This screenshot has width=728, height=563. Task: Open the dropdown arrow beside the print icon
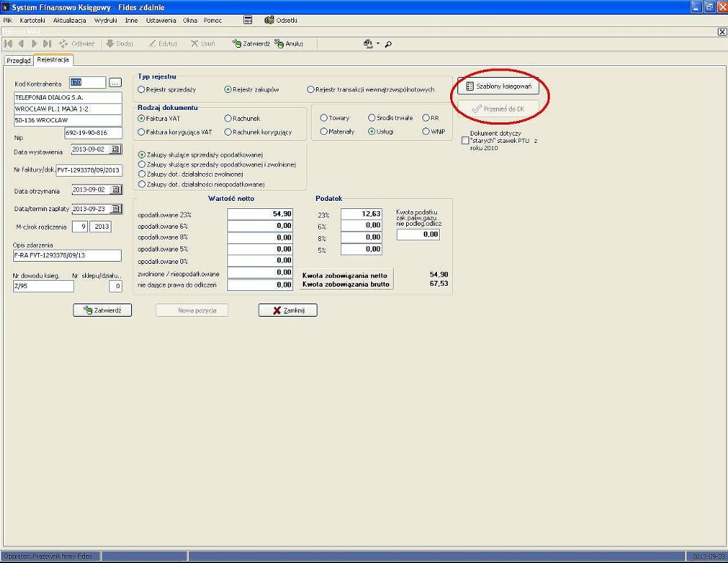[x=378, y=44]
